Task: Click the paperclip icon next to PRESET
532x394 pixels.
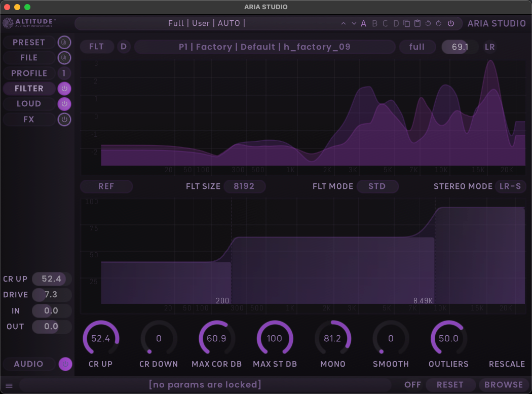Action: pyautogui.click(x=64, y=43)
